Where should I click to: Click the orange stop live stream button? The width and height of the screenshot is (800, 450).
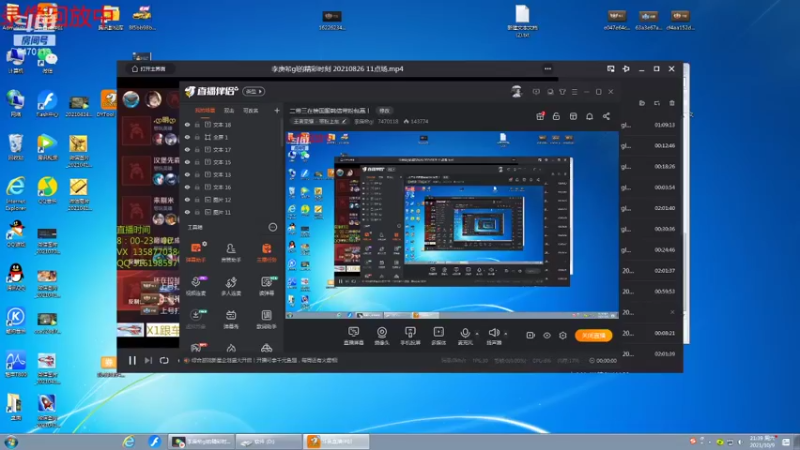(593, 335)
